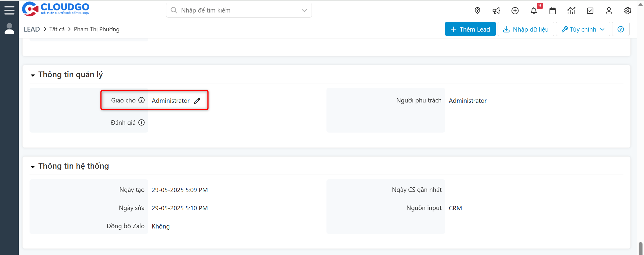Image resolution: width=644 pixels, height=255 pixels.
Task: Click the help question mark button
Action: 621,29
